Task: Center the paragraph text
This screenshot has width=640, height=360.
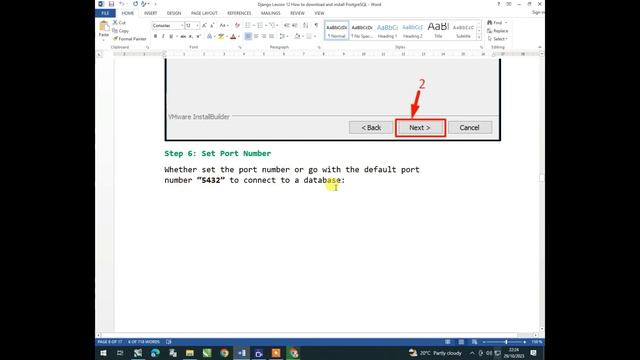Action: coord(256,36)
